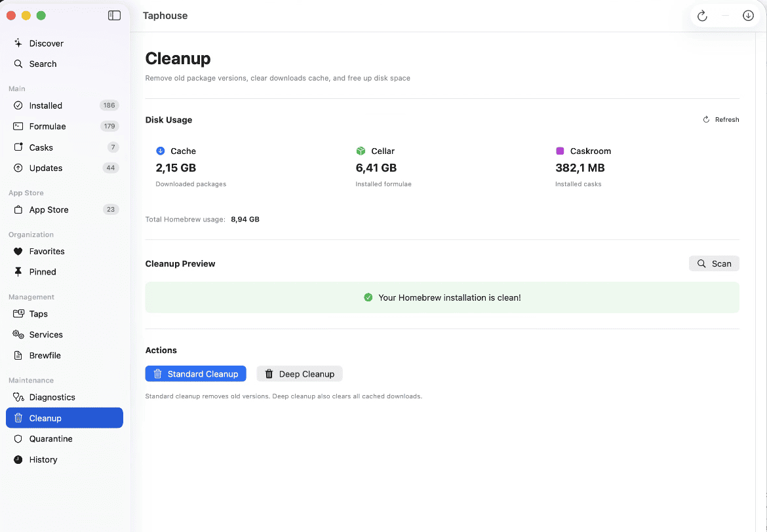This screenshot has height=532, width=767.
Task: Open Installed packages list
Action: (45, 105)
